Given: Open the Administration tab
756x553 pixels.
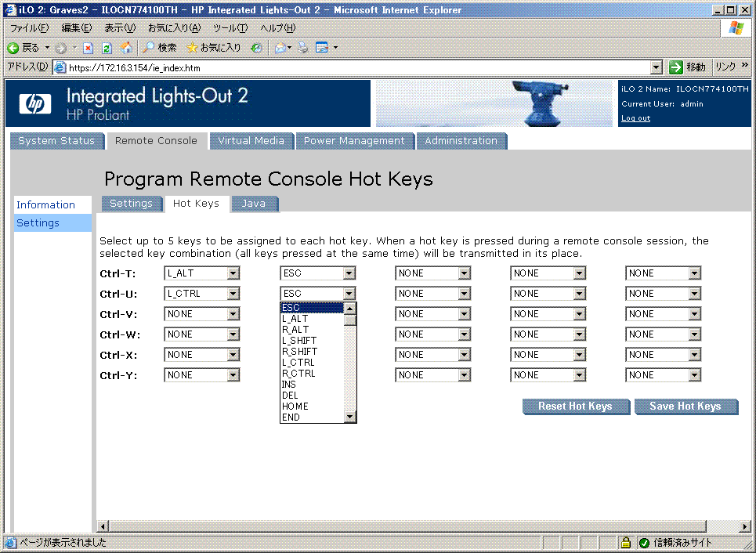Looking at the screenshot, I should (x=461, y=141).
